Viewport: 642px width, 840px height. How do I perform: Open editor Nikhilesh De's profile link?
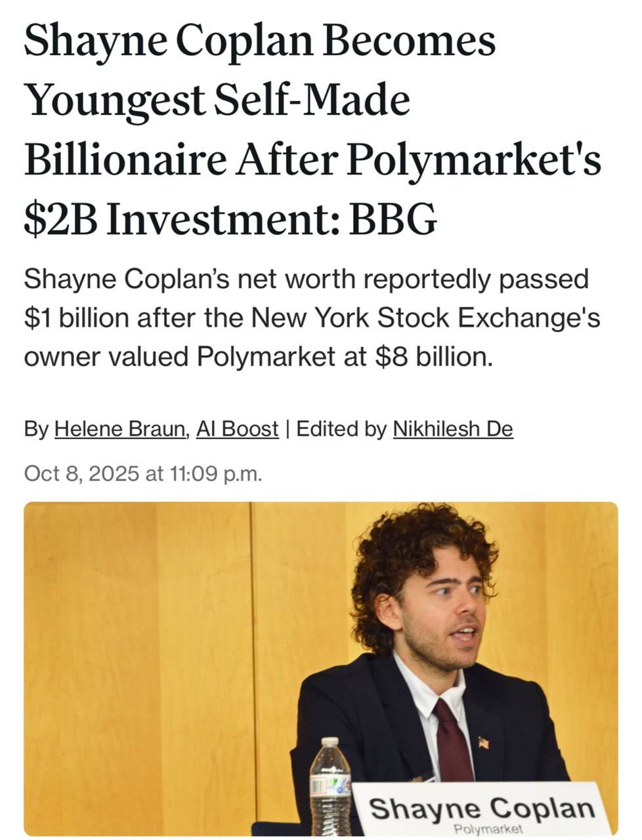point(452,429)
